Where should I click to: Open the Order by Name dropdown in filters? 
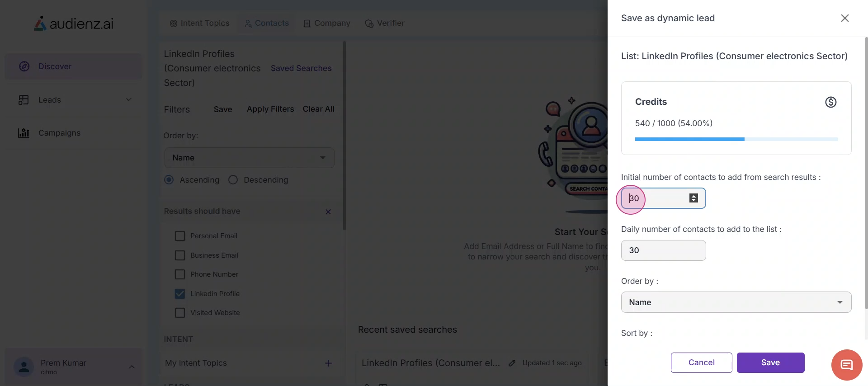(x=249, y=158)
